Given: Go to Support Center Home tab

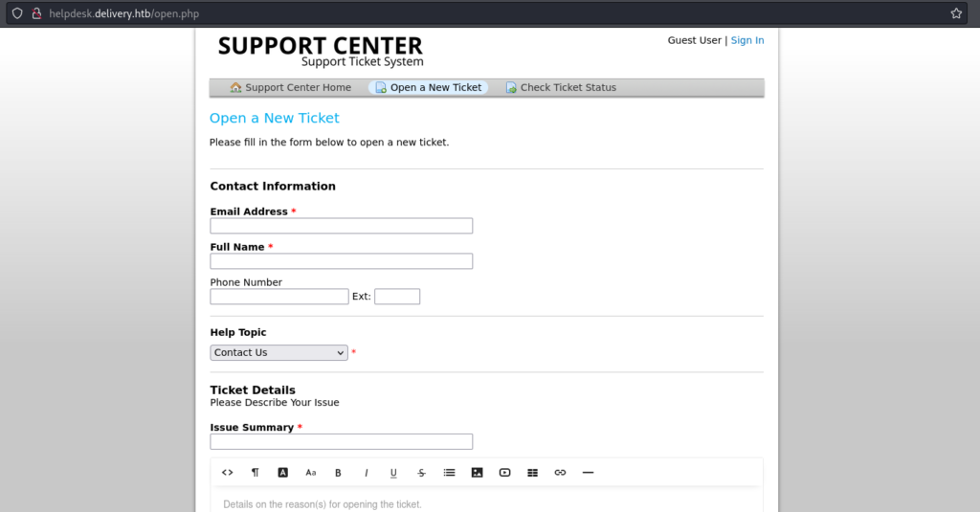Looking at the screenshot, I should 291,88.
